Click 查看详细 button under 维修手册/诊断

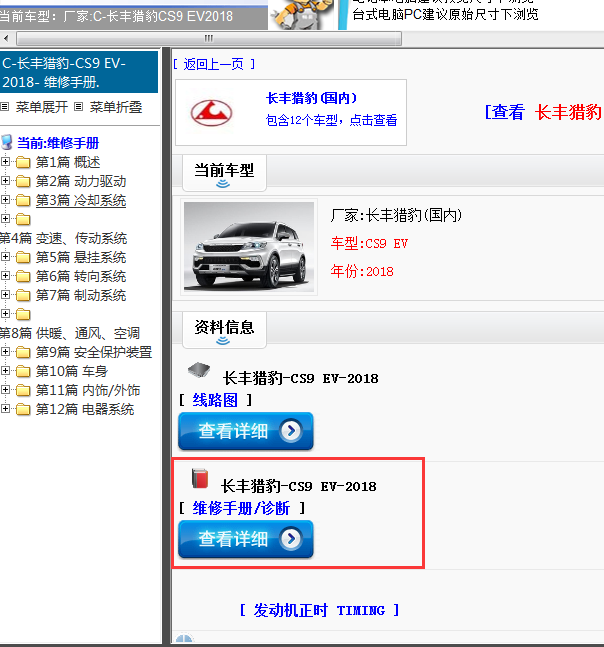(x=246, y=539)
